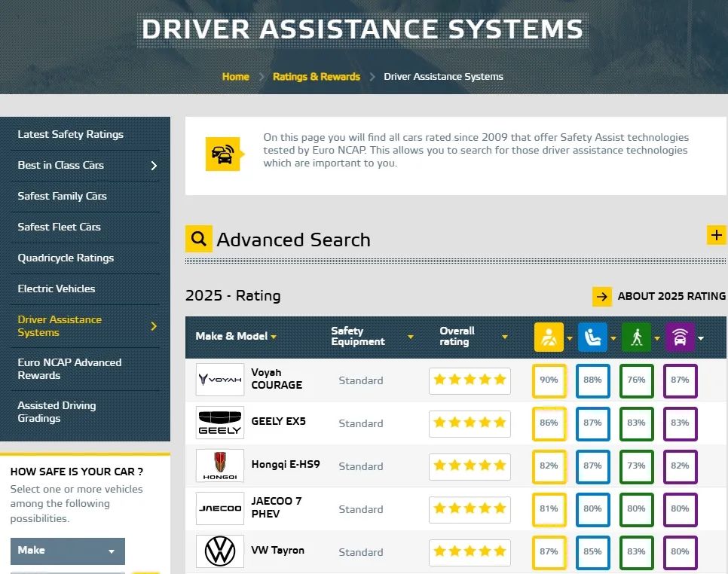Open Hongqi E-HS9 model link
Viewport: 728px width, 574px height.
[286, 465]
